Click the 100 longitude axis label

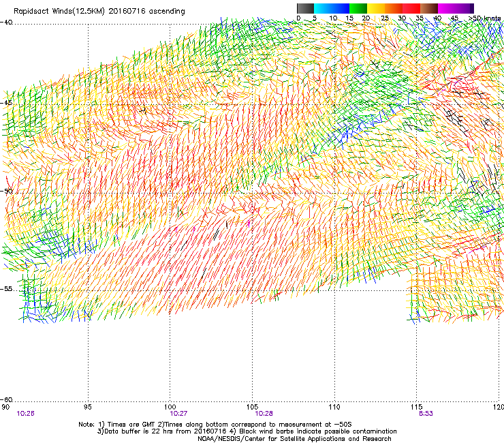tap(170, 407)
